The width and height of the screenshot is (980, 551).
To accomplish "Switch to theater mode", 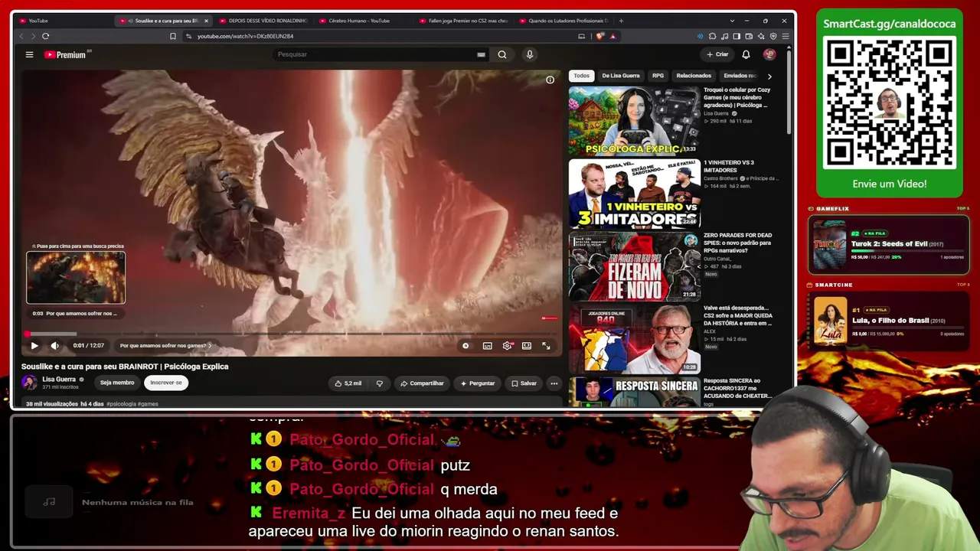I will click(x=527, y=346).
